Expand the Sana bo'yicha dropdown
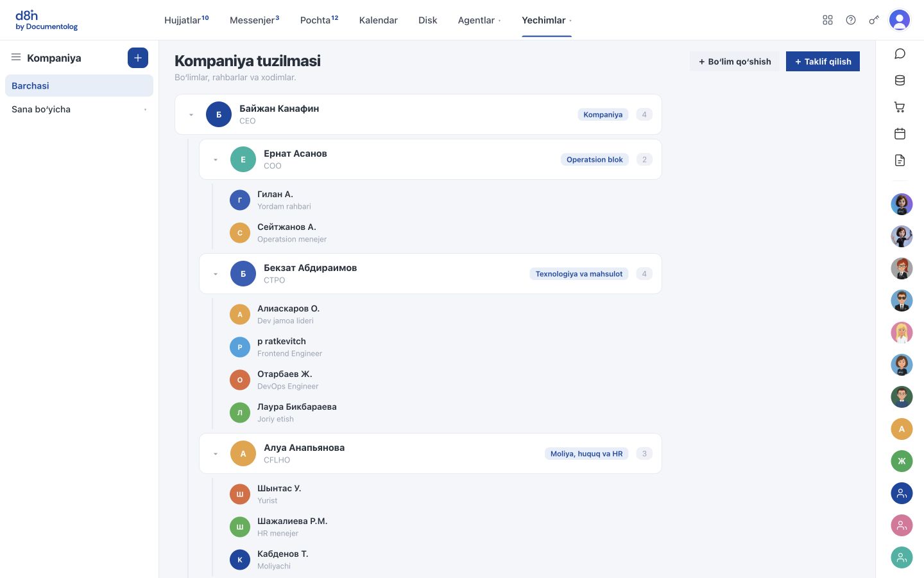This screenshot has width=924, height=578. [79, 109]
